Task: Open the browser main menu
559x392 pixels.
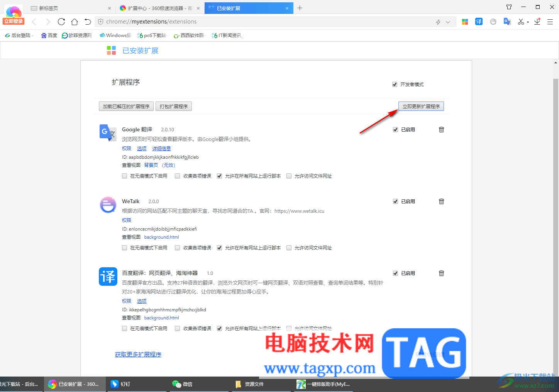Action: point(550,22)
